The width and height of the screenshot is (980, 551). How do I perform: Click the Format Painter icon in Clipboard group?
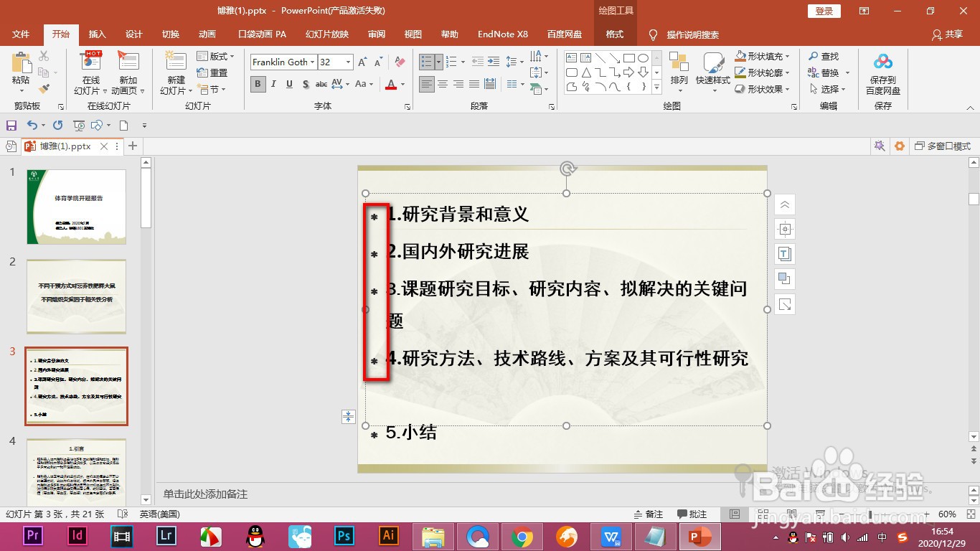click(43, 88)
